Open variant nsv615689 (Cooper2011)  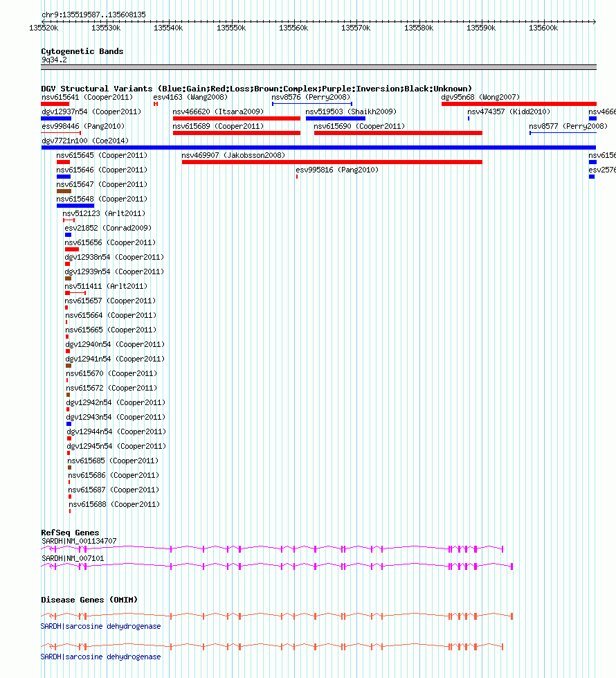point(218,126)
